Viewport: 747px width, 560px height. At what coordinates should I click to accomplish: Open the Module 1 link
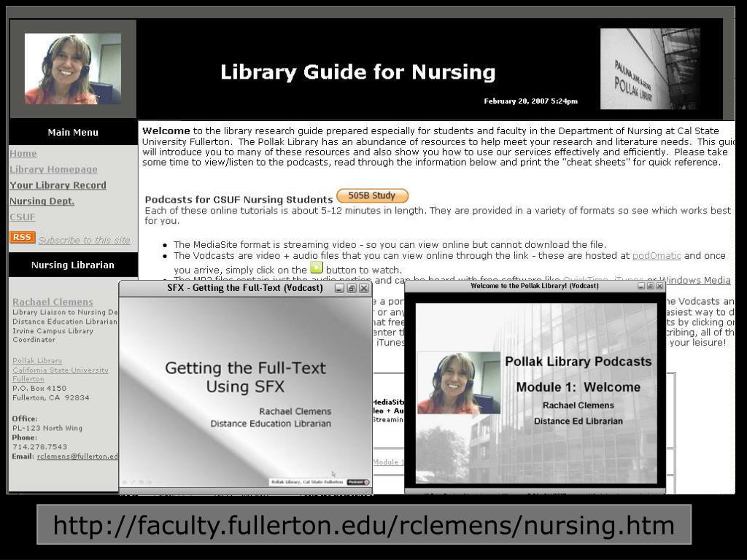click(389, 462)
